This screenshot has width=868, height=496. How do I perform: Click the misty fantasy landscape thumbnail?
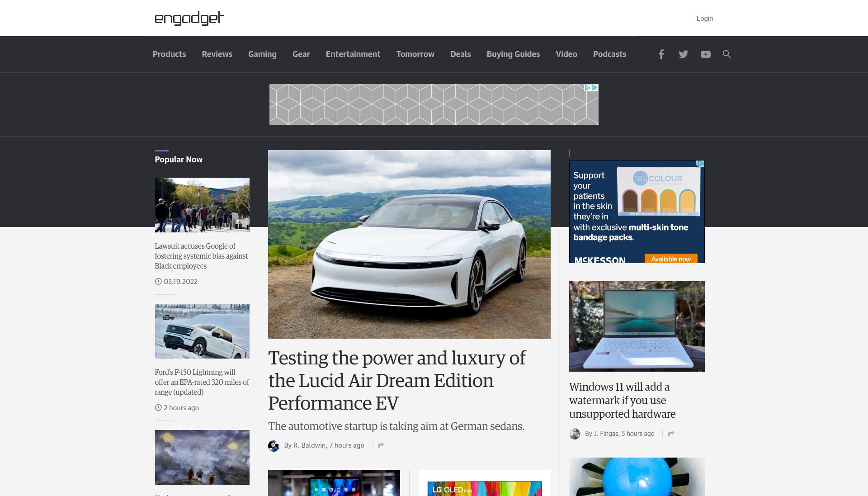coord(202,457)
